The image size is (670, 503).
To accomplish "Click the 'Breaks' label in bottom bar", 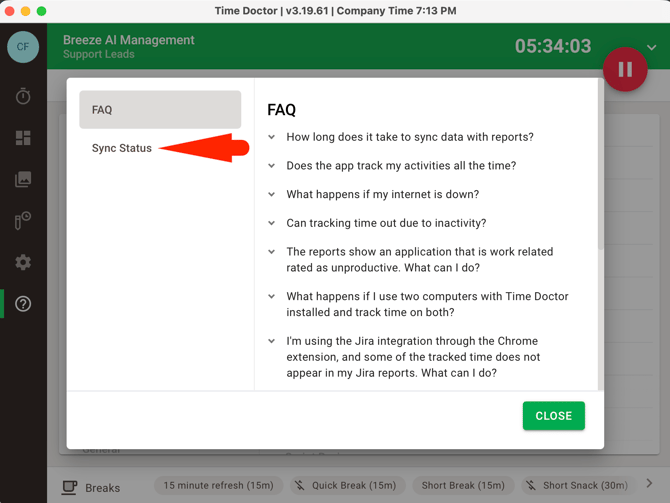I will pos(103,488).
